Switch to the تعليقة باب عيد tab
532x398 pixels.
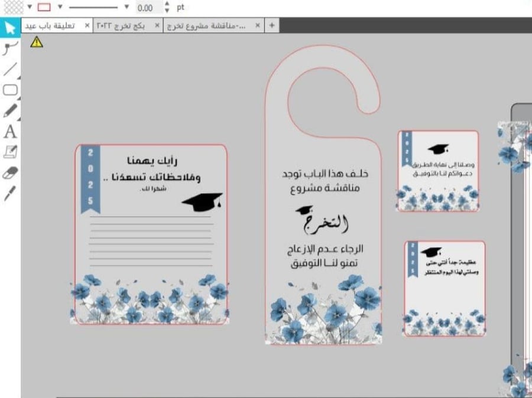tap(50, 26)
